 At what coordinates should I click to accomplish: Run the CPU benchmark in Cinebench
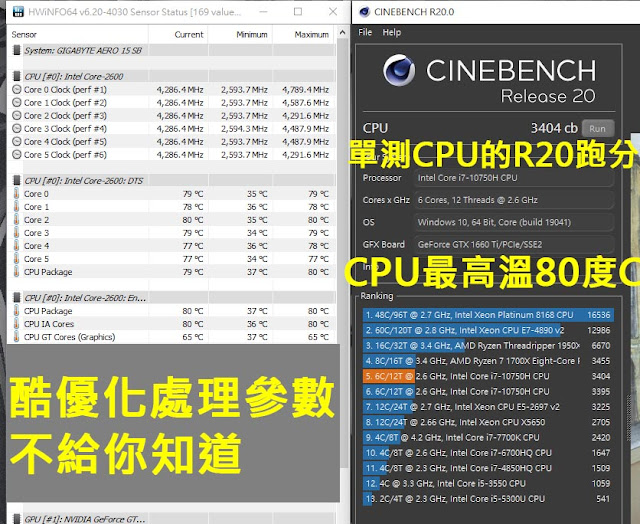coord(598,129)
